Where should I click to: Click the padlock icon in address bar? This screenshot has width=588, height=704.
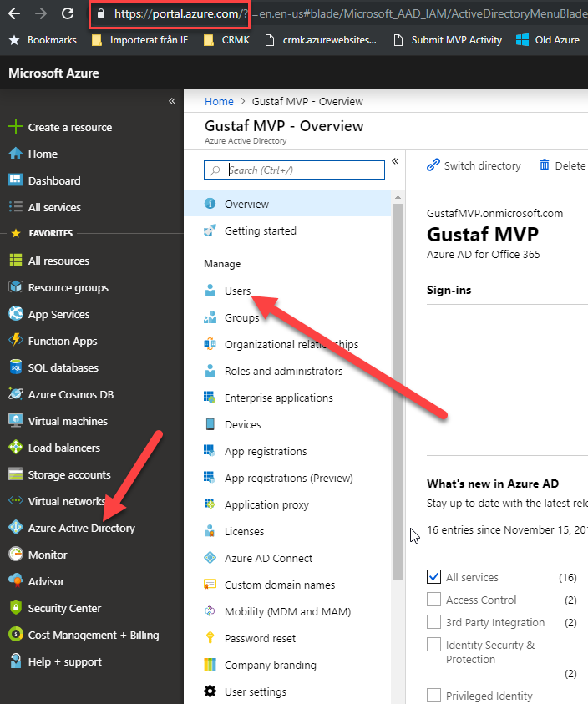coord(101,14)
